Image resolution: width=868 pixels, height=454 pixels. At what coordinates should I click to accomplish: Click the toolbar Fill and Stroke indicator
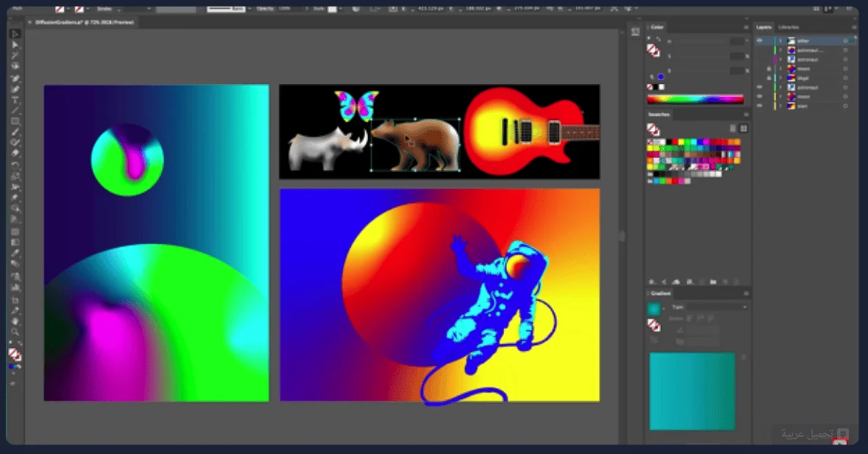tap(14, 354)
